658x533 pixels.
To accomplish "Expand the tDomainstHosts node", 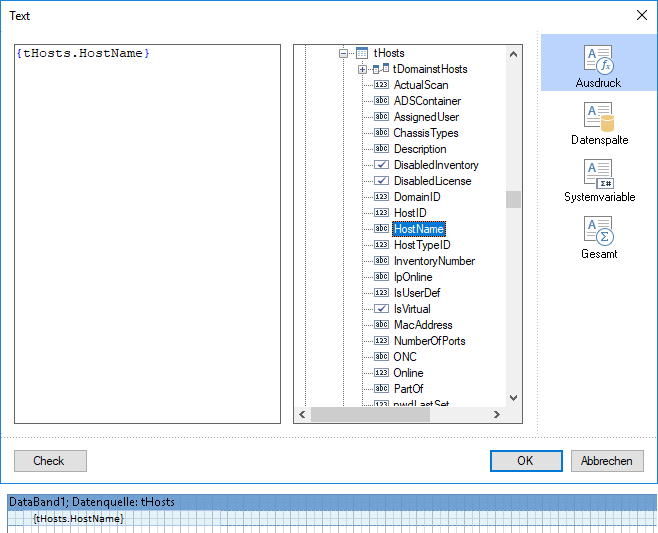I will coord(362,69).
